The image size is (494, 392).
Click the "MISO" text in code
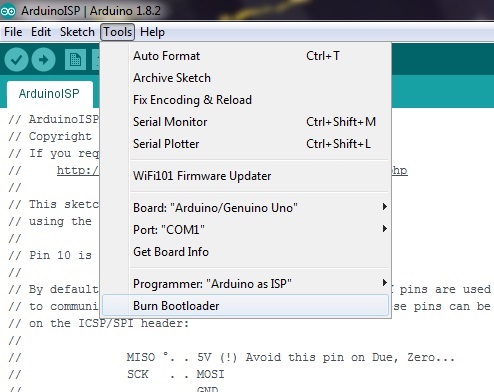pyautogui.click(x=141, y=357)
